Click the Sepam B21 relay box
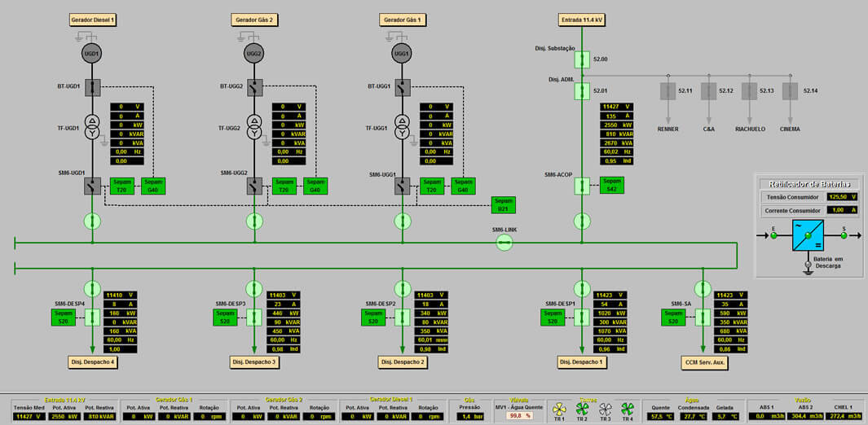This screenshot has width=868, height=425. 504,205
